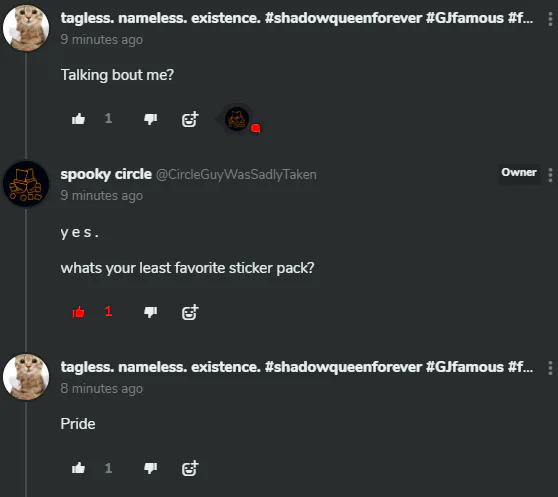Dislike the "Pride" comment
Screen dimensions: 558x497
point(151,468)
